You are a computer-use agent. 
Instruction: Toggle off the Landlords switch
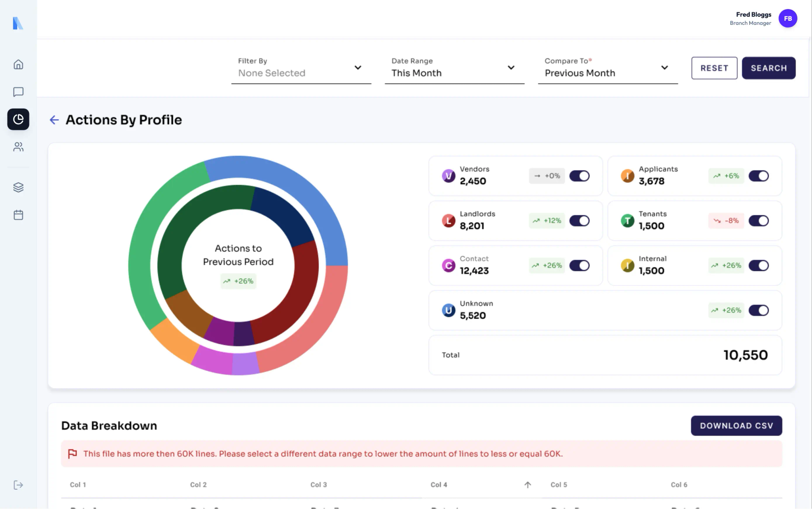coord(580,220)
